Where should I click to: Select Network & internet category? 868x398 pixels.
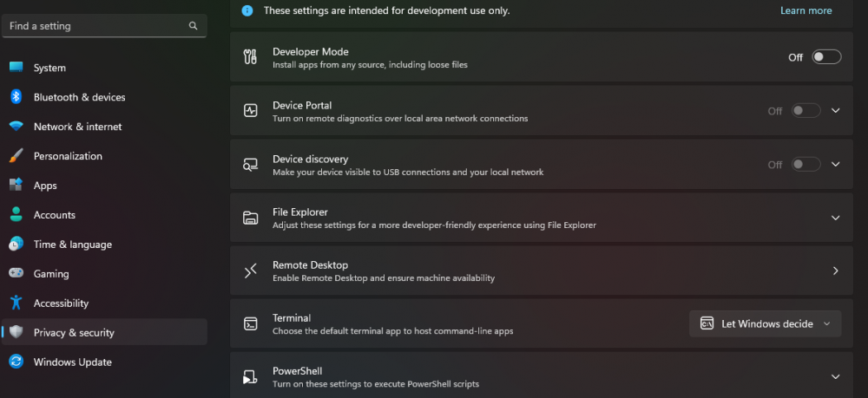[105, 126]
